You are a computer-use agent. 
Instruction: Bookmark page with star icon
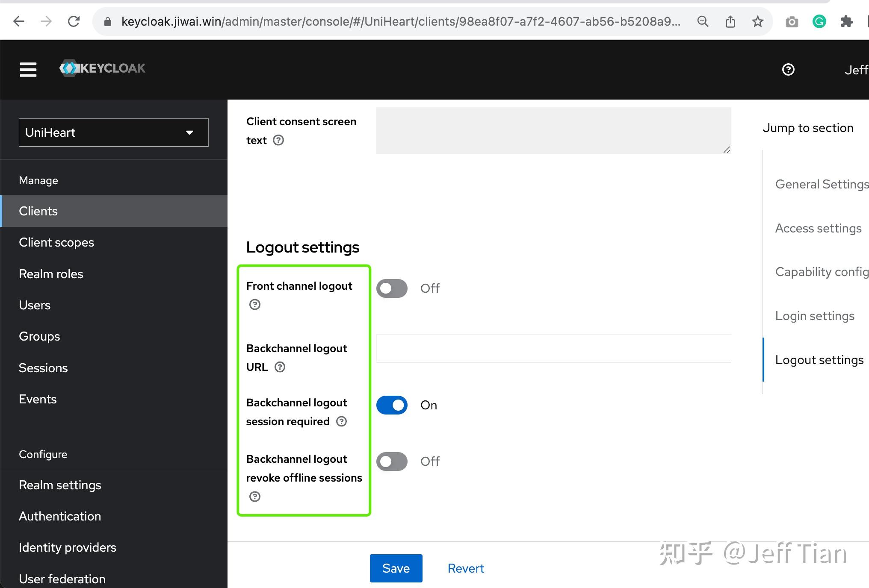click(757, 21)
